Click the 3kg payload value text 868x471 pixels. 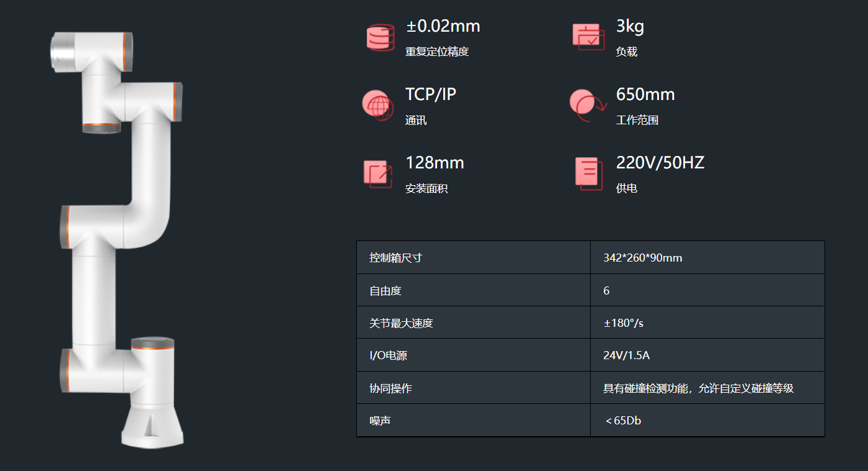click(x=630, y=26)
